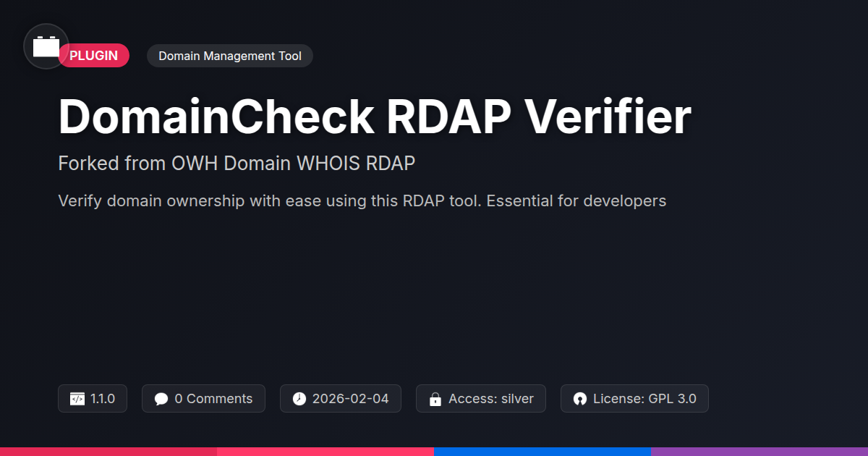The width and height of the screenshot is (868, 456).
Task: Open the 1.1.0 version badge
Action: coord(93,399)
